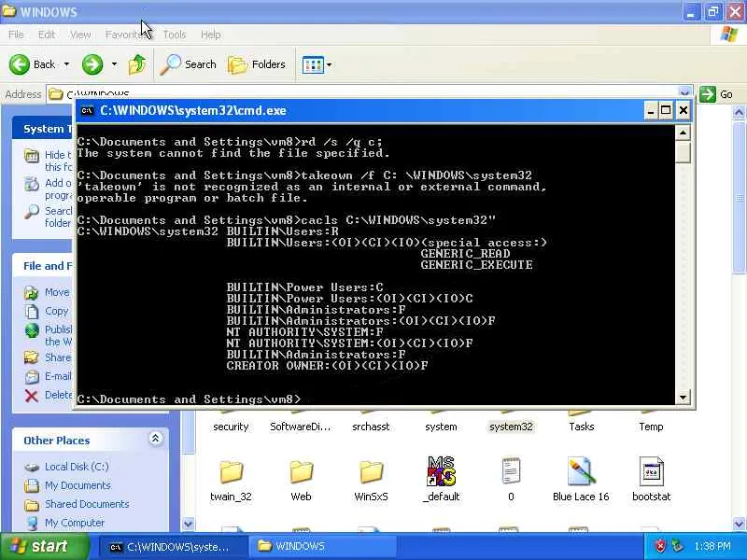Click file pane scrollbar down arrow
This screenshot has width=747, height=560.
click(x=739, y=524)
